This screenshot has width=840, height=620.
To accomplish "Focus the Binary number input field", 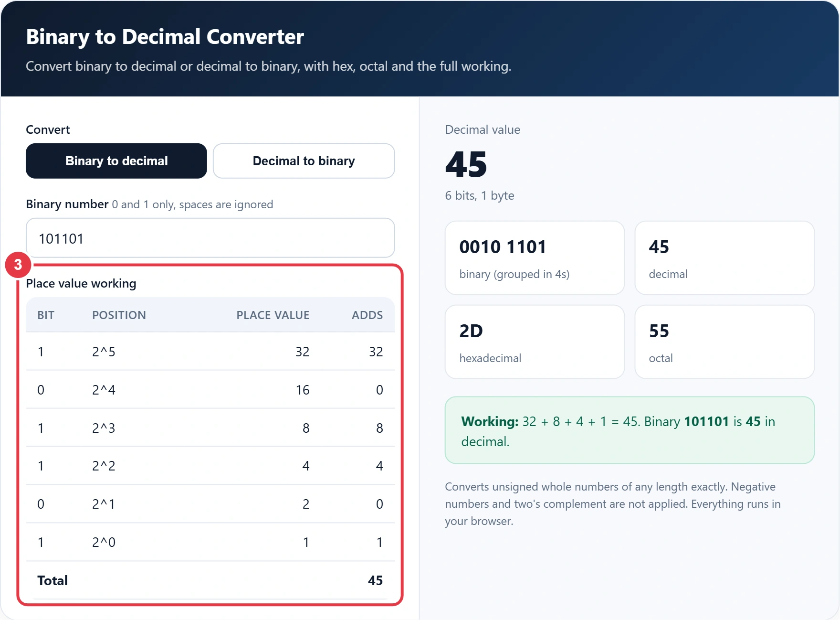I will pyautogui.click(x=210, y=238).
